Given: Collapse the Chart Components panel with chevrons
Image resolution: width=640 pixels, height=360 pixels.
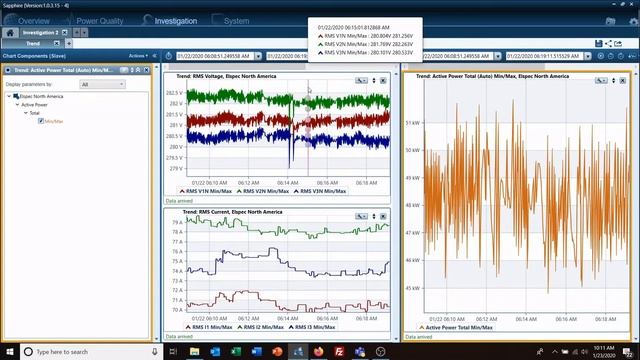Looking at the screenshot, I should coord(155,56).
